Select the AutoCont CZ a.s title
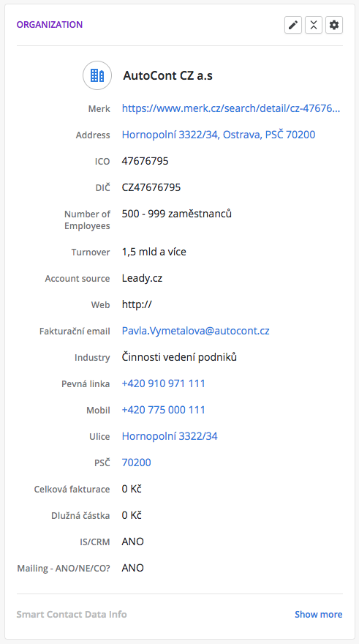Image resolution: width=359 pixels, height=644 pixels. [x=168, y=76]
